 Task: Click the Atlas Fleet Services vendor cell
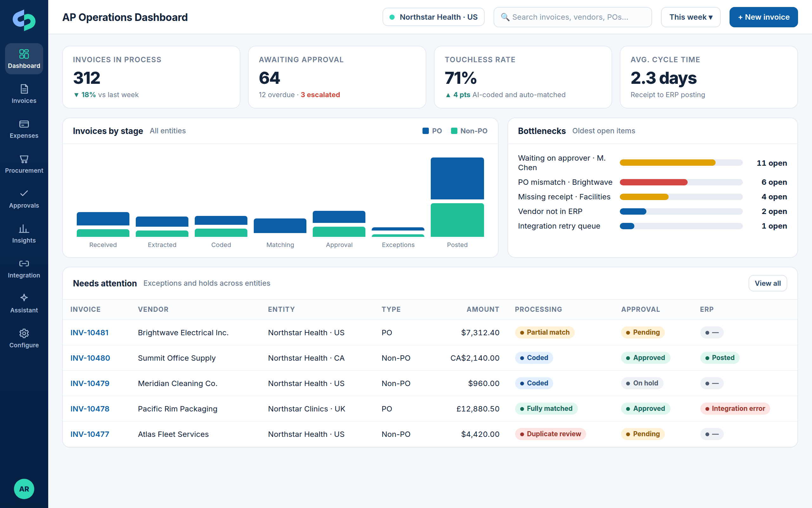point(173,434)
